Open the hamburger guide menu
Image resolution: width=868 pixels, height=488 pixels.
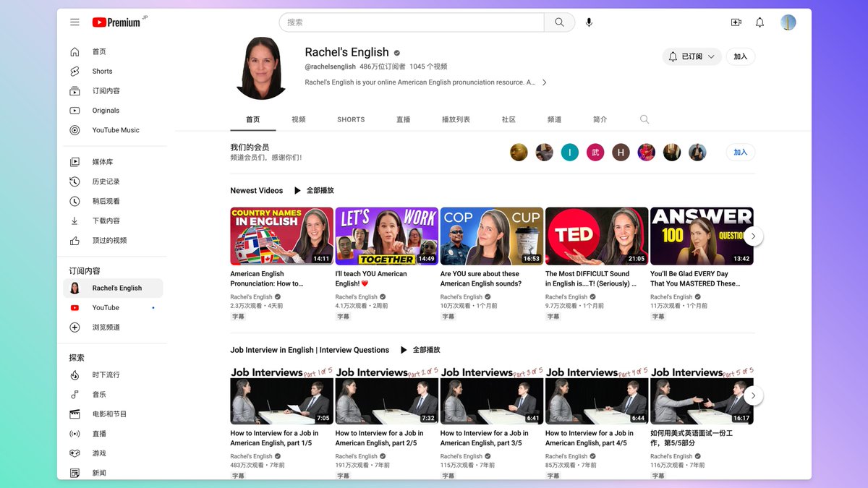pyautogui.click(x=75, y=22)
